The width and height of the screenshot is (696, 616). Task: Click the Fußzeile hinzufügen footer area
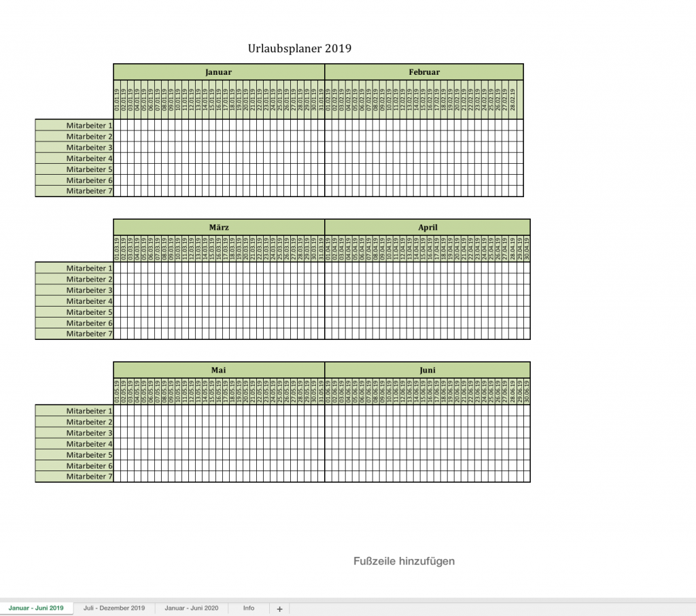pos(404,561)
